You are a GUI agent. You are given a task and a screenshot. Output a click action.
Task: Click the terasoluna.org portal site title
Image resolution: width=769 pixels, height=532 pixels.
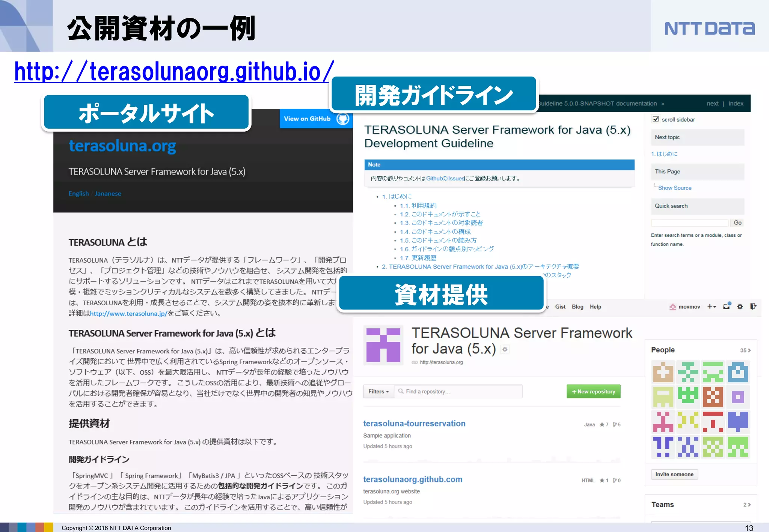pyautogui.click(x=122, y=146)
